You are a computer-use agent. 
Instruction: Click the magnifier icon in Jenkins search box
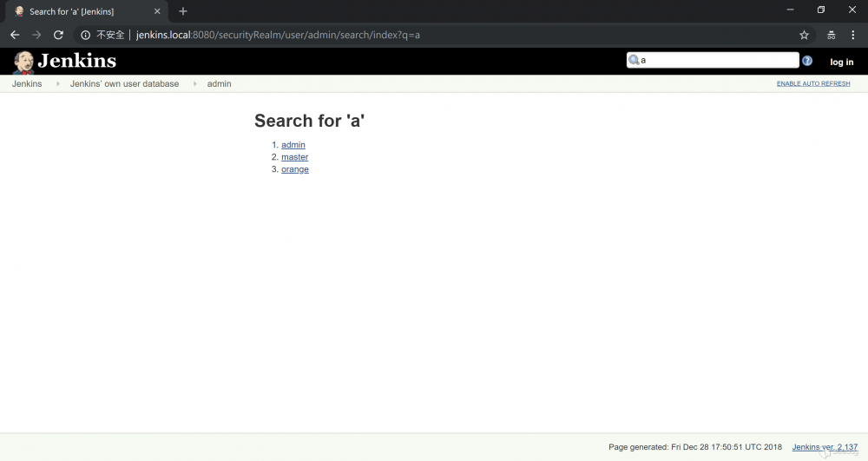coord(634,60)
